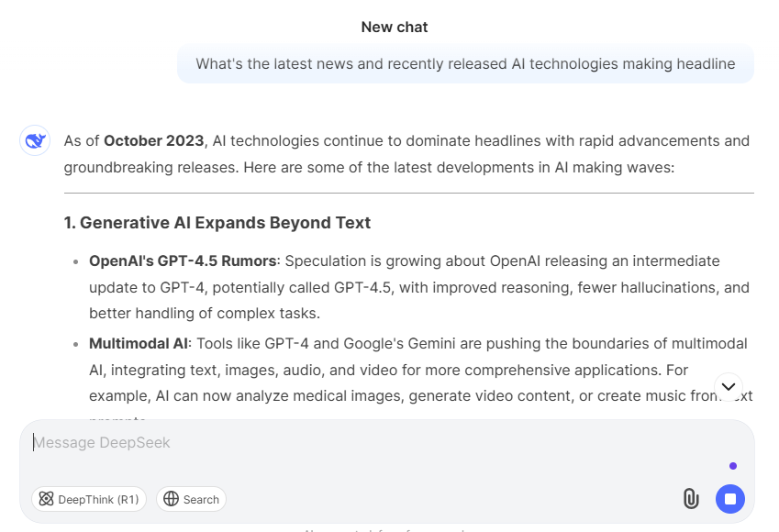
Task: Click the paperclip attach file icon
Action: pyautogui.click(x=691, y=499)
